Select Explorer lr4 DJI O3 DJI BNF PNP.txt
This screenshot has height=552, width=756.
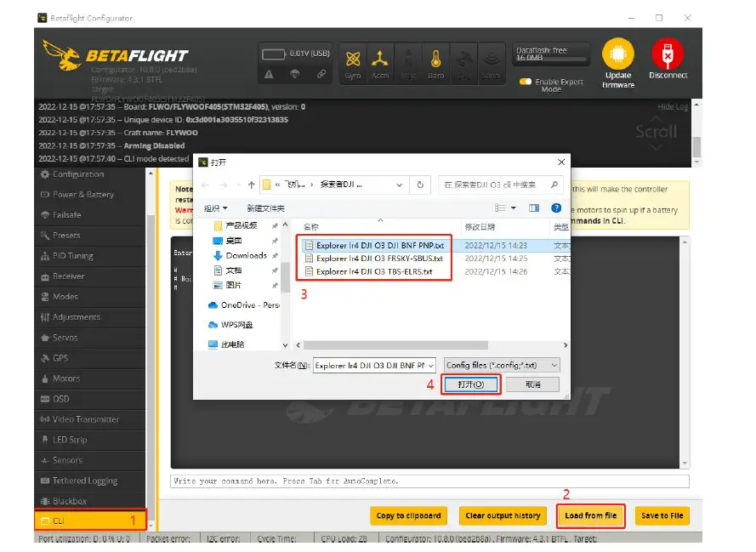(380, 246)
